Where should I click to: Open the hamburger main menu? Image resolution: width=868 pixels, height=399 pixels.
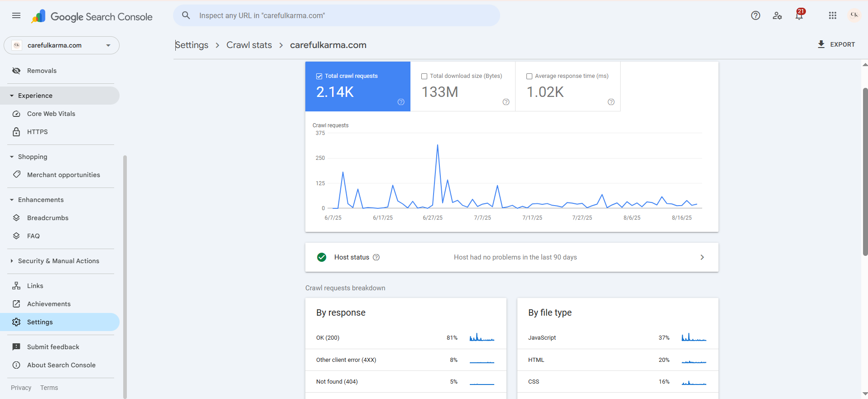pyautogui.click(x=16, y=15)
